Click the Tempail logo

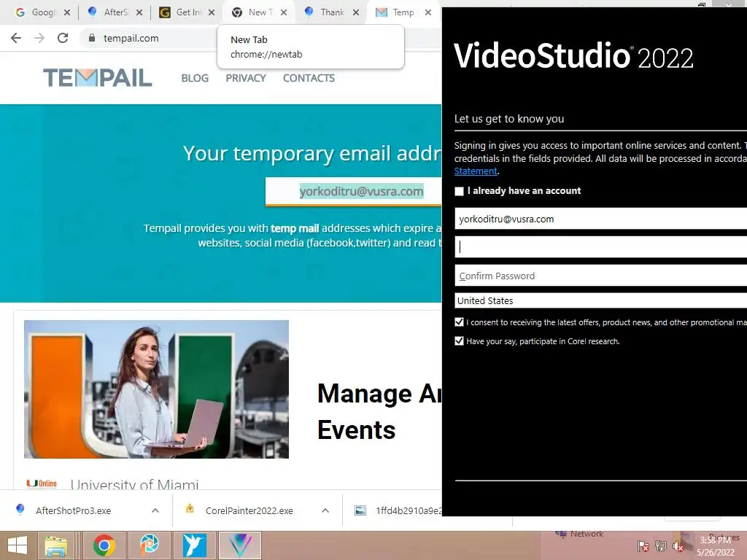click(98, 77)
